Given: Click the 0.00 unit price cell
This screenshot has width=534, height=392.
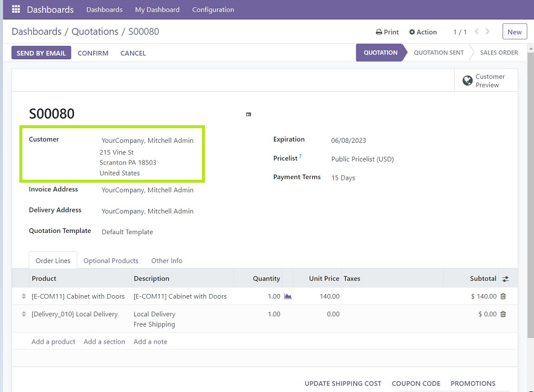Looking at the screenshot, I should [x=333, y=314].
